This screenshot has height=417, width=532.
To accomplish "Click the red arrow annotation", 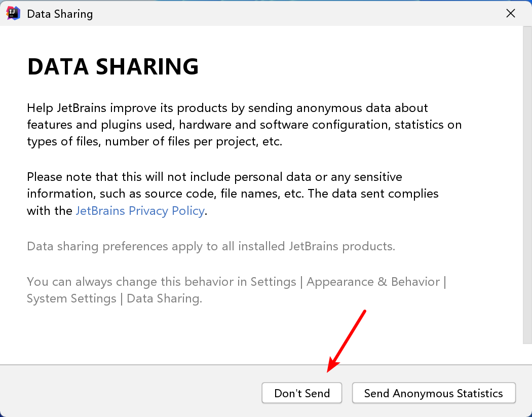I will (347, 340).
